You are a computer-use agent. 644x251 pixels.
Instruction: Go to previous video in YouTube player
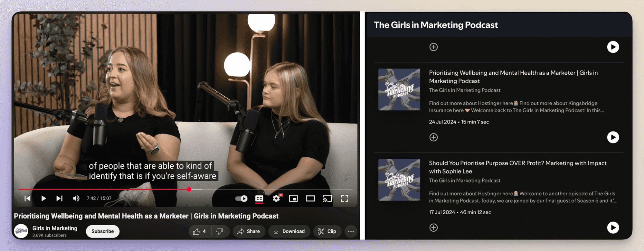coord(28,199)
